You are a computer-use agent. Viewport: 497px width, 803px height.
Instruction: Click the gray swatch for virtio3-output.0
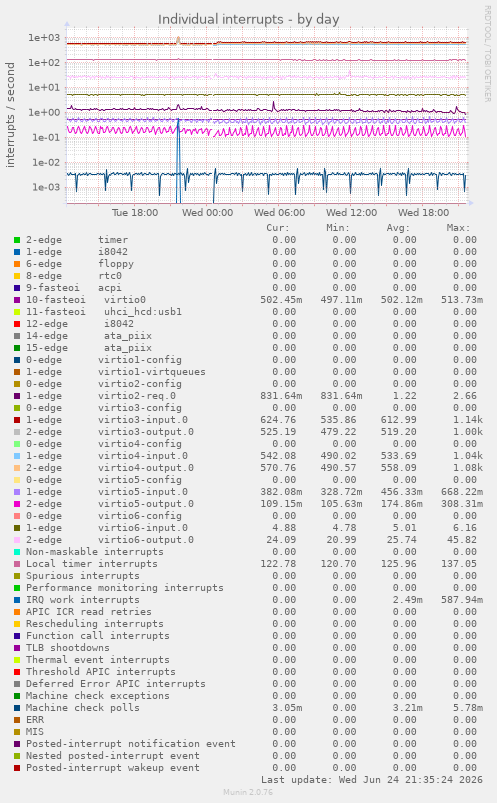pyautogui.click(x=17, y=432)
